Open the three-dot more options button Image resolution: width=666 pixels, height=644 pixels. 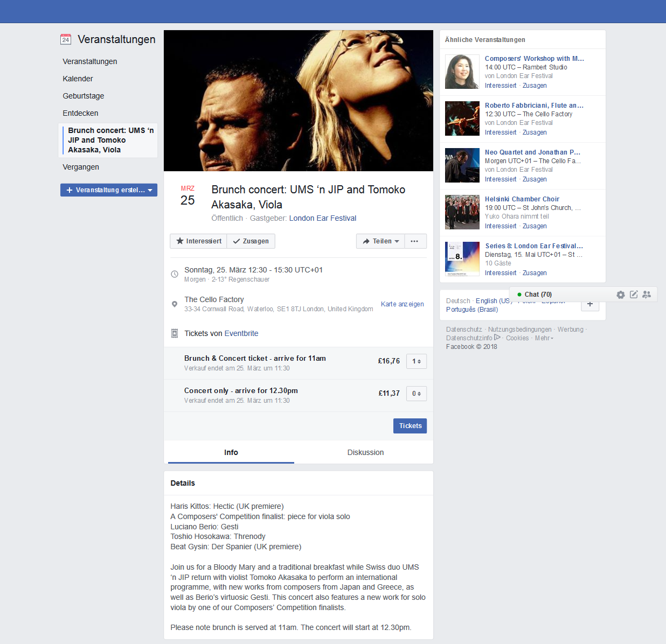[414, 241]
